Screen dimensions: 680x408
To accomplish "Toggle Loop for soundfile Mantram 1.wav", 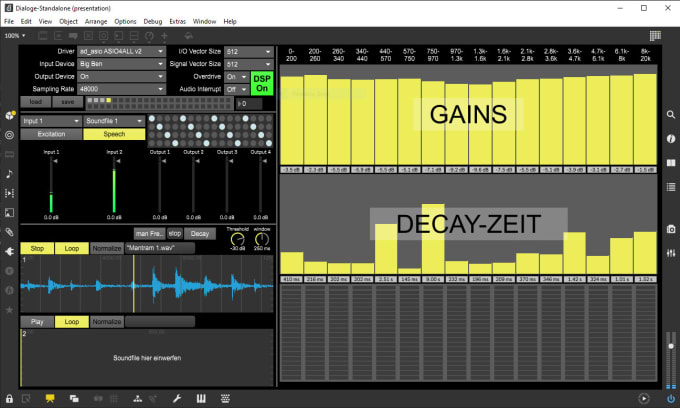I will [72, 248].
